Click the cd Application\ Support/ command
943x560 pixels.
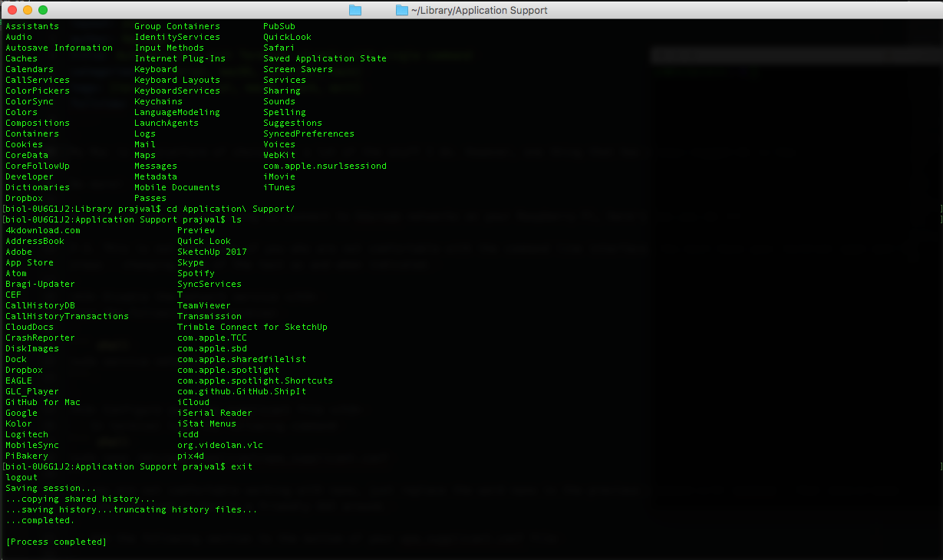click(230, 209)
